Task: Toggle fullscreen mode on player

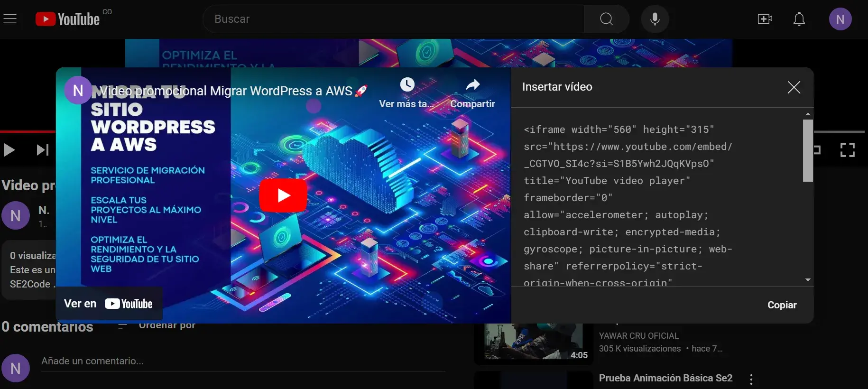Action: (847, 150)
